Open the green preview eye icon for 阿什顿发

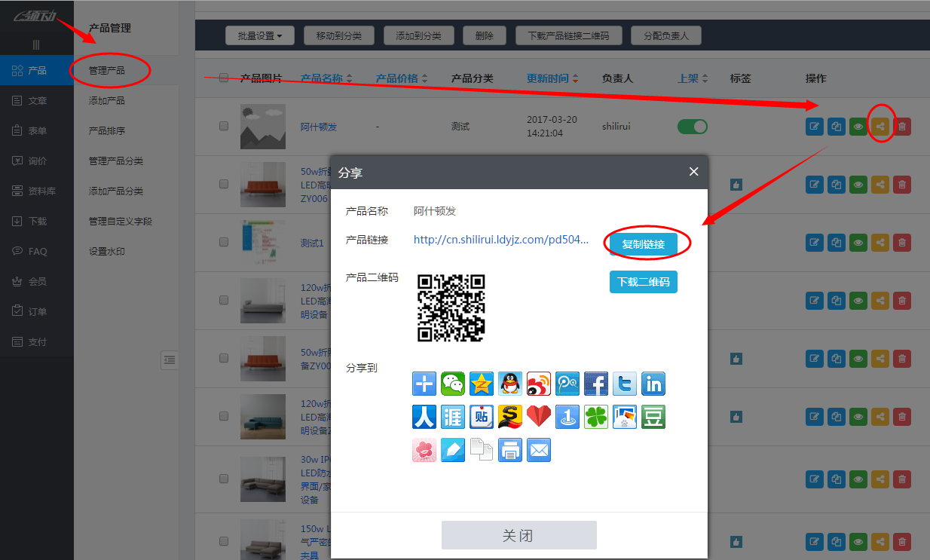point(858,126)
